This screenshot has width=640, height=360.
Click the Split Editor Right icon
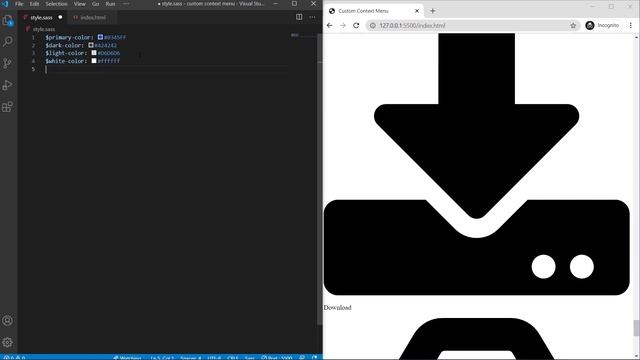(299, 17)
